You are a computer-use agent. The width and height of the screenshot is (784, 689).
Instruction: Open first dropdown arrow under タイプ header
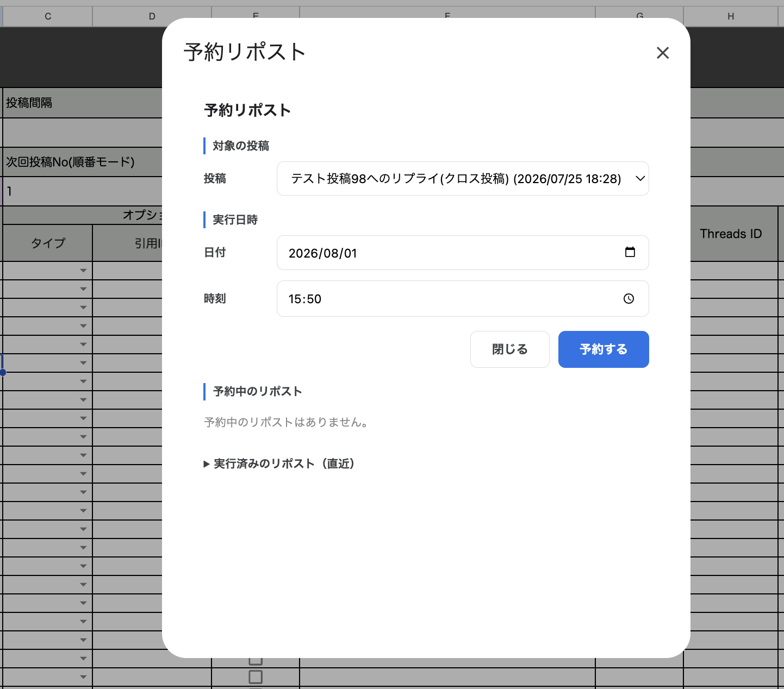click(83, 271)
